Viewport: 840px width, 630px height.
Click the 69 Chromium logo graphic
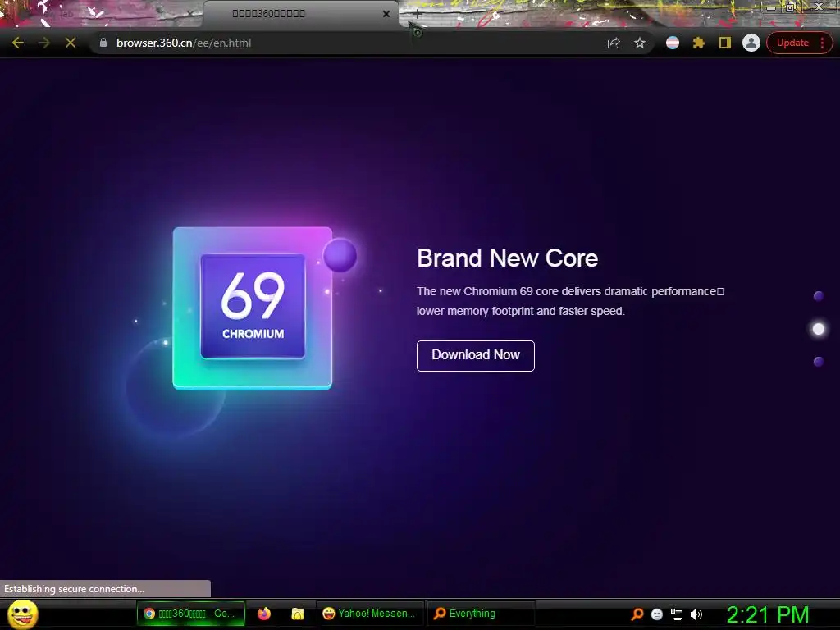click(253, 308)
